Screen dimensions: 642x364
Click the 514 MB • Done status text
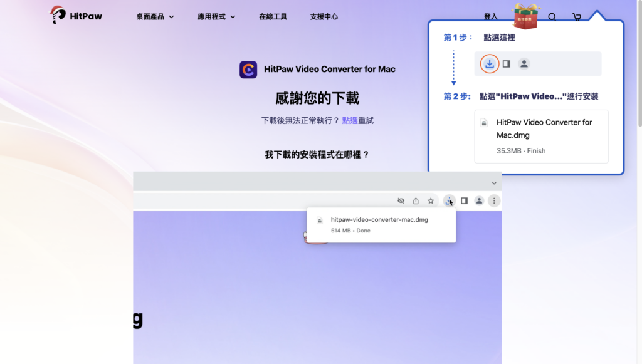(x=350, y=231)
